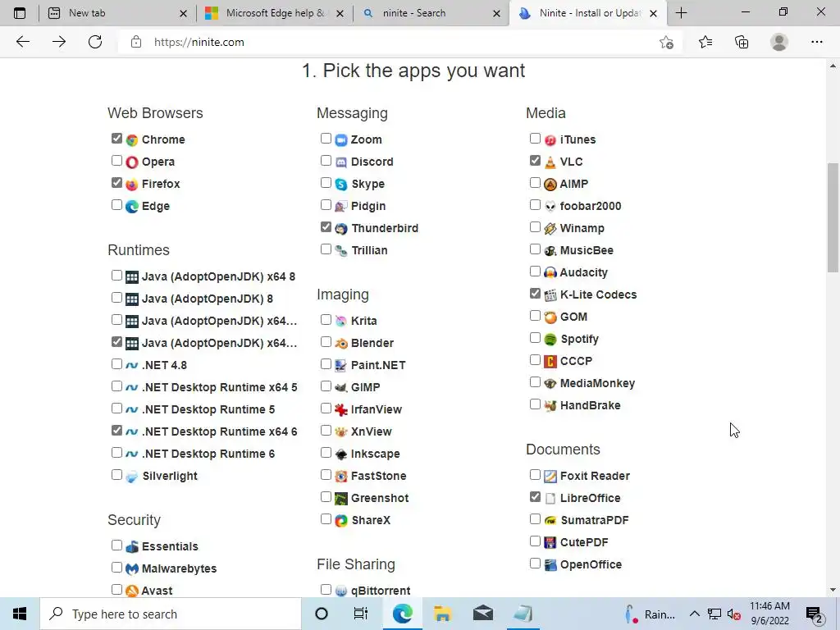Open the Favorites list icon
Screen dimensions: 840x630
click(705, 42)
